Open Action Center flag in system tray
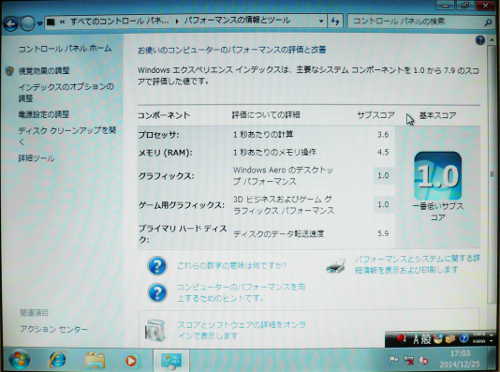500x372 pixels. point(394,359)
